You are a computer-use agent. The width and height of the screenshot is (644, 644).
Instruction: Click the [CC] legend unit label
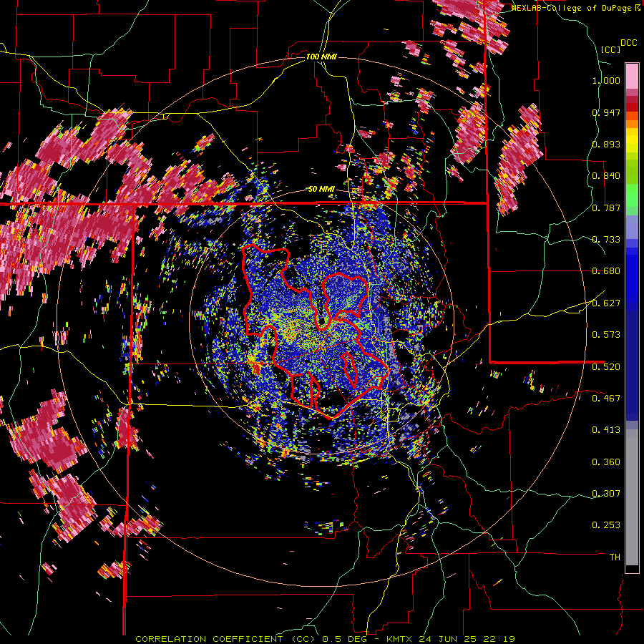(x=611, y=49)
